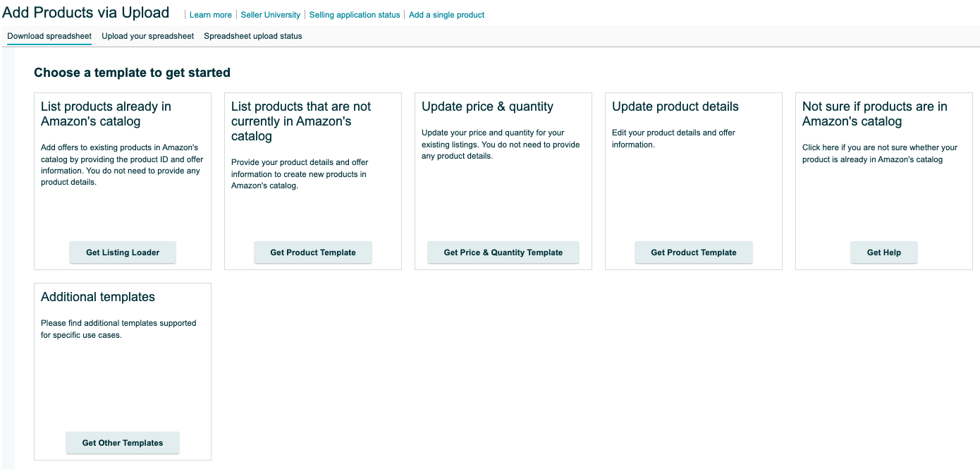Select heading 'List products that are not currently in Amazon's catalog'
Viewport: 980px width, 469px height.
[301, 121]
